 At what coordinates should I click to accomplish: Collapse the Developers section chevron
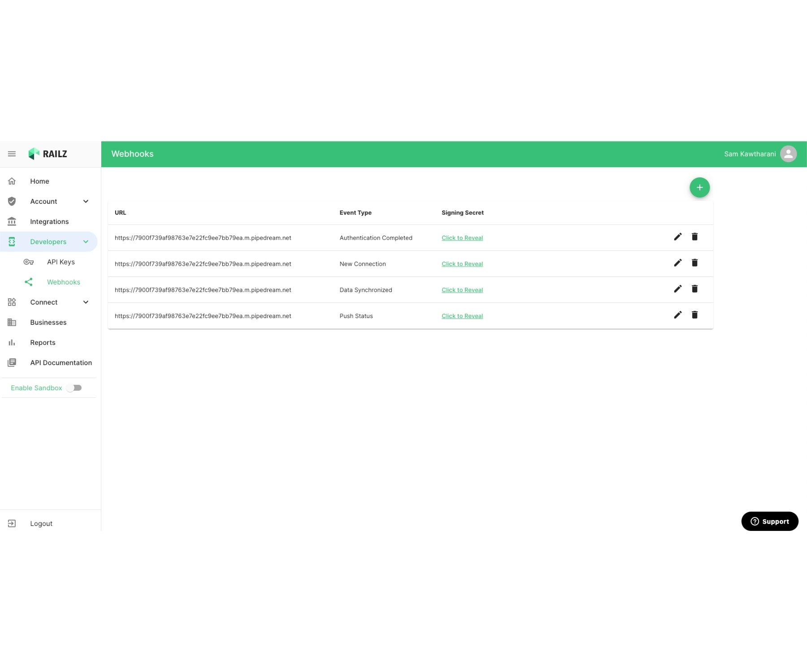click(86, 242)
